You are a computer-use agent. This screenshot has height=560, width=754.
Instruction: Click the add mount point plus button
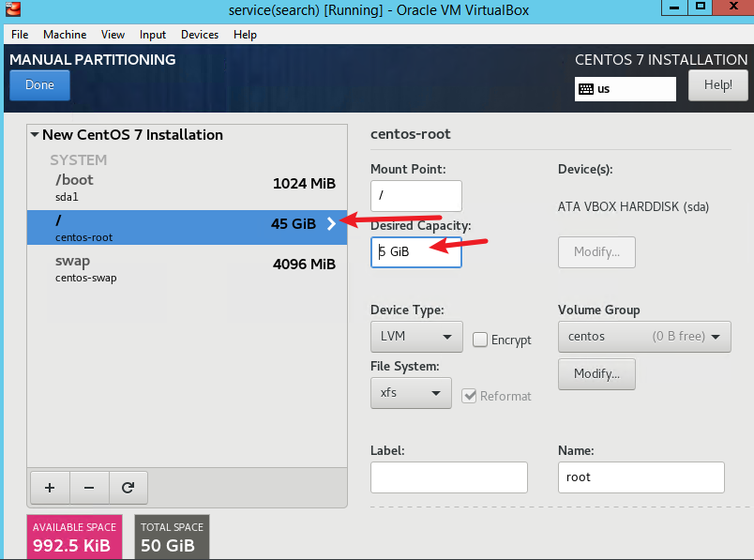50,488
